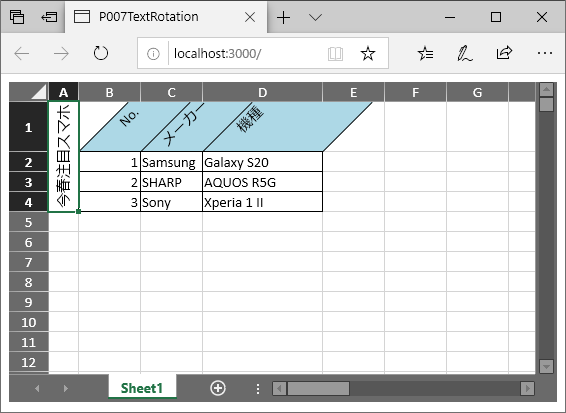Click the add new sheet plus icon
Screen dimensions: 566x413
pos(218,388)
